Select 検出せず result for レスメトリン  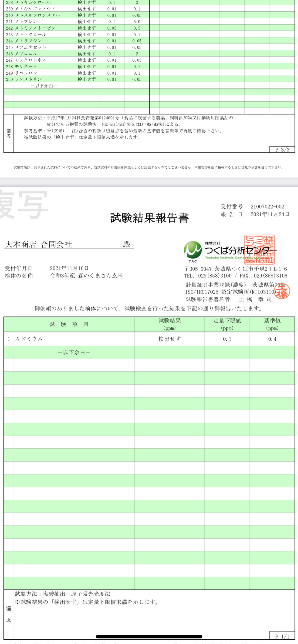click(87, 79)
